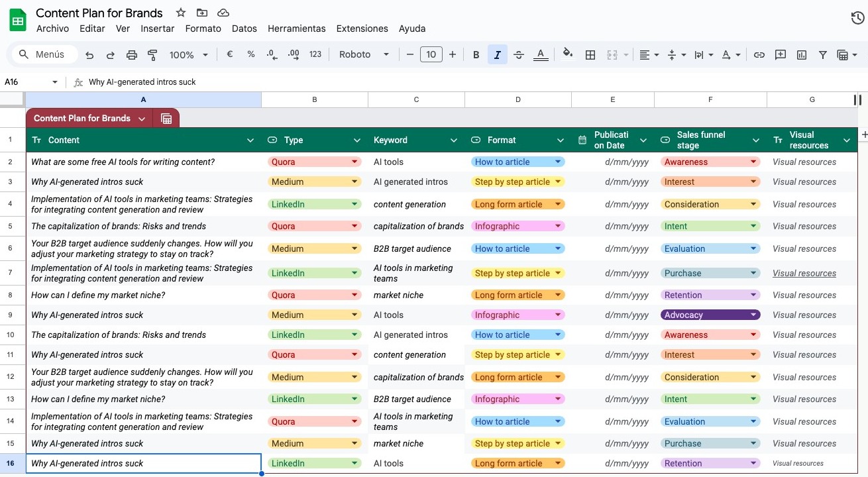Viewport: 868px width, 477px height.
Task: Star the Content Plan for Brands document
Action: coord(181,13)
